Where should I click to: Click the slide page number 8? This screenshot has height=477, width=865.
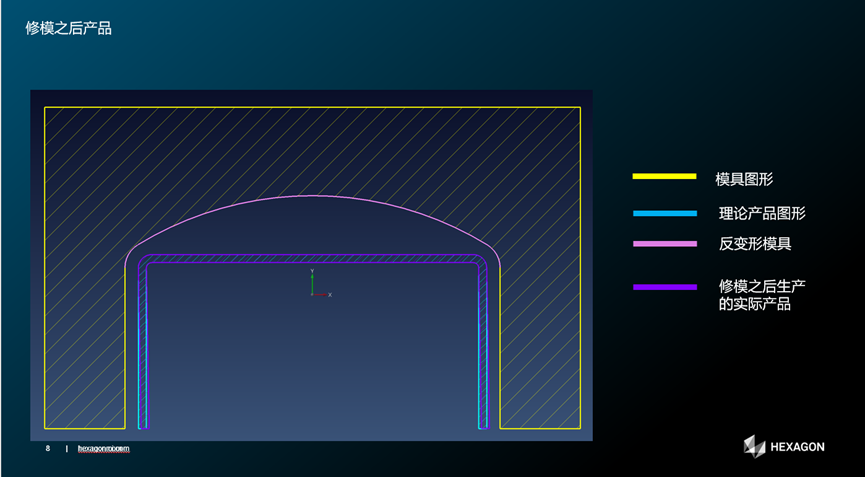coord(47,449)
